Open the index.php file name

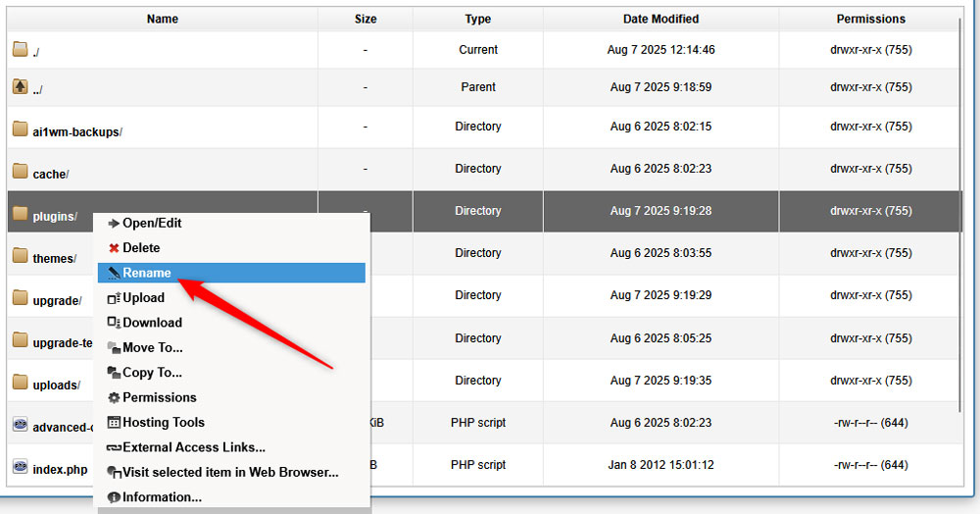pyautogui.click(x=60, y=470)
